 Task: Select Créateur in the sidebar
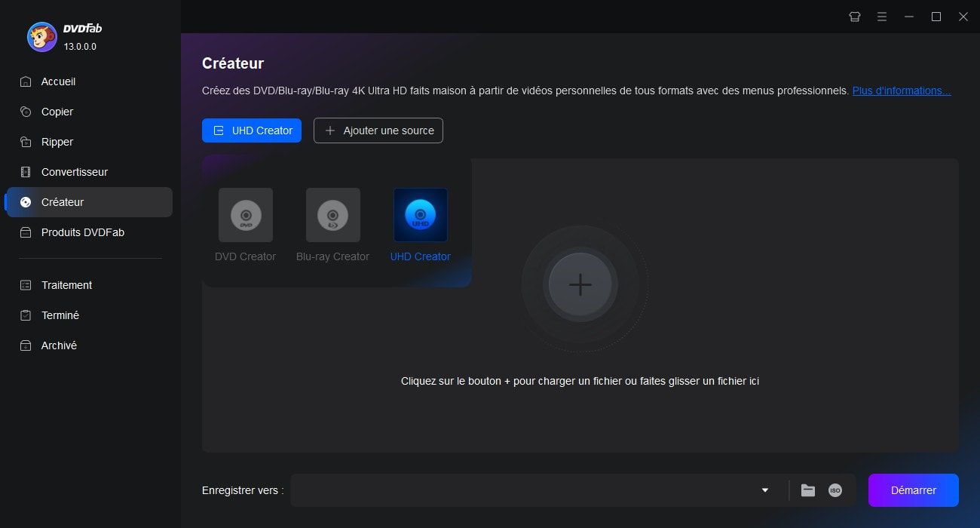point(90,202)
